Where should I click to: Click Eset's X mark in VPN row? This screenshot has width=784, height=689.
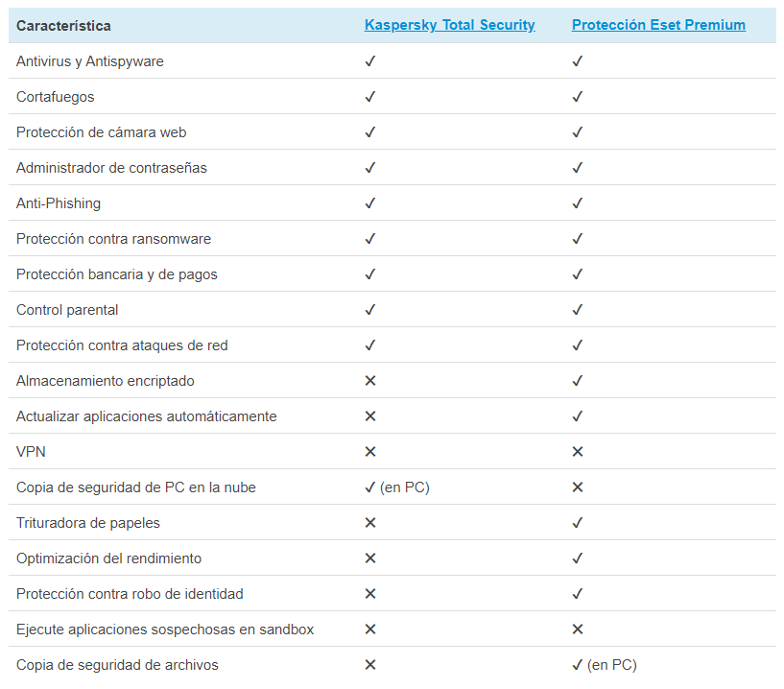578,452
